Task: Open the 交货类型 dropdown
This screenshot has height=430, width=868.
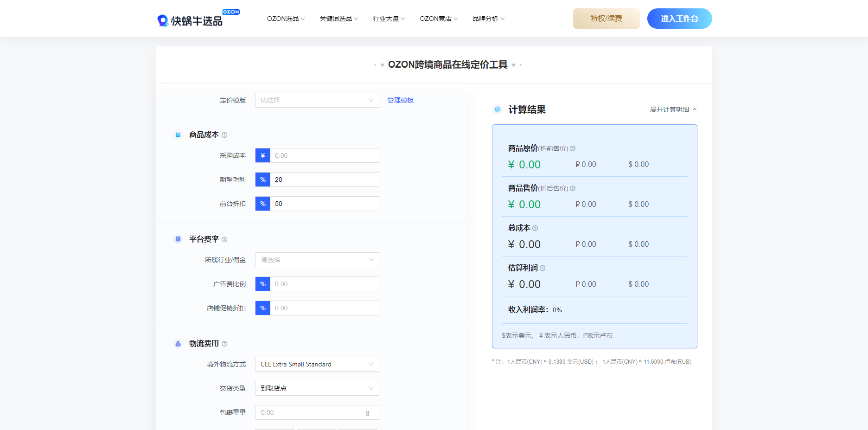Action: [317, 388]
